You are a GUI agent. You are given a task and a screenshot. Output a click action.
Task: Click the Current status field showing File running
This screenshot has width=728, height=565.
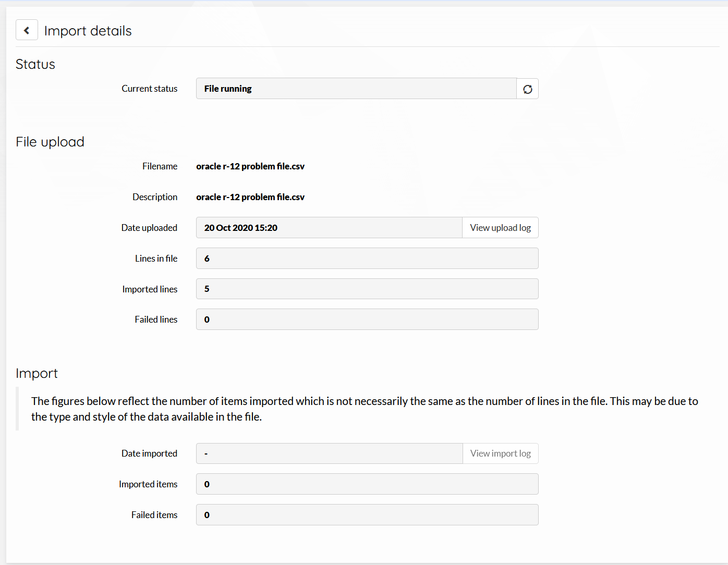point(356,89)
